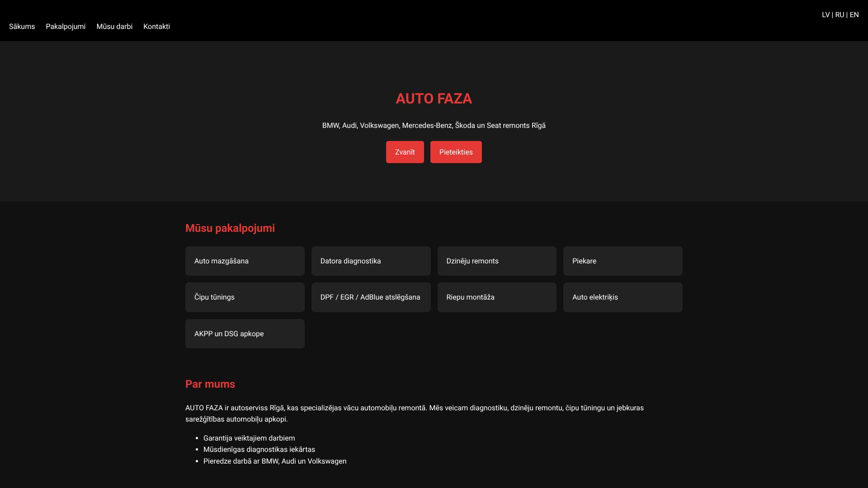Select the AKPP un DSG apkope card
868x488 pixels.
(x=245, y=334)
